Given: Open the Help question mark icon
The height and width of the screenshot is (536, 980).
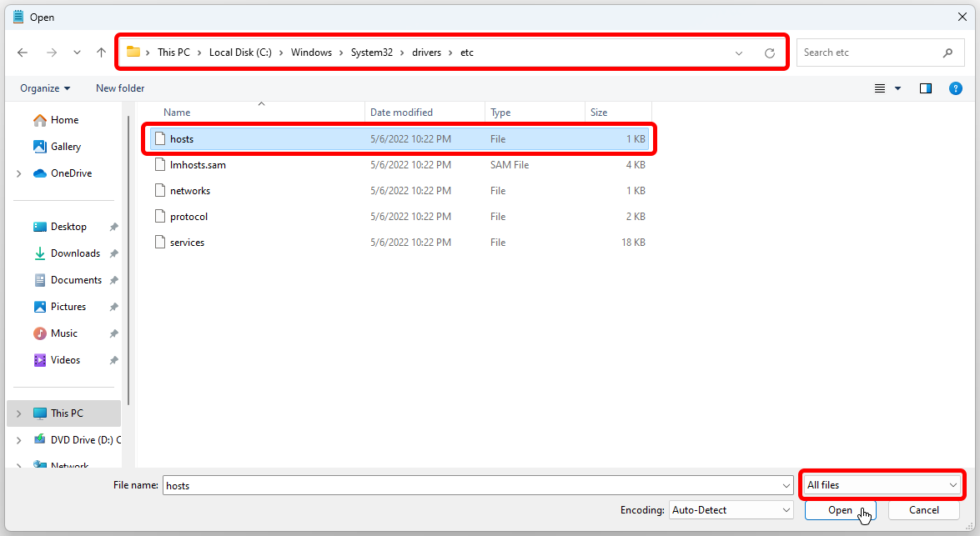Looking at the screenshot, I should tap(956, 88).
